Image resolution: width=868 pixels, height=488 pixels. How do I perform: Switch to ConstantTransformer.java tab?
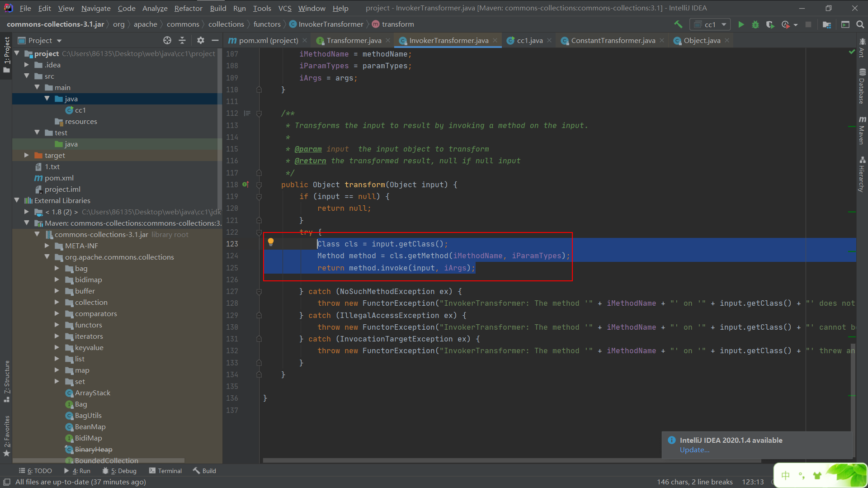[x=613, y=40]
